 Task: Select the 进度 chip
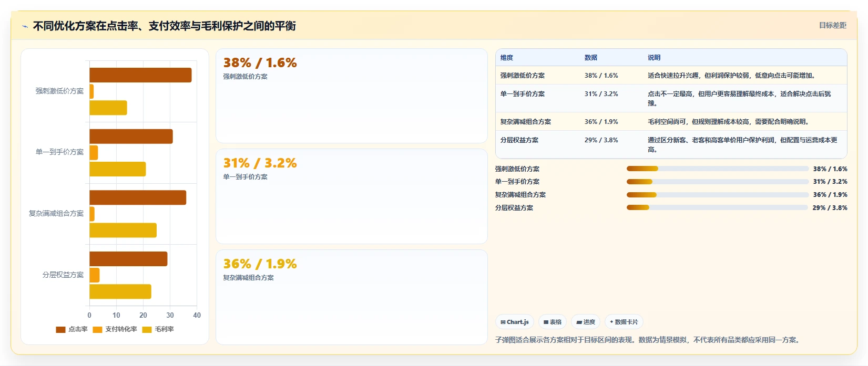[x=586, y=322]
